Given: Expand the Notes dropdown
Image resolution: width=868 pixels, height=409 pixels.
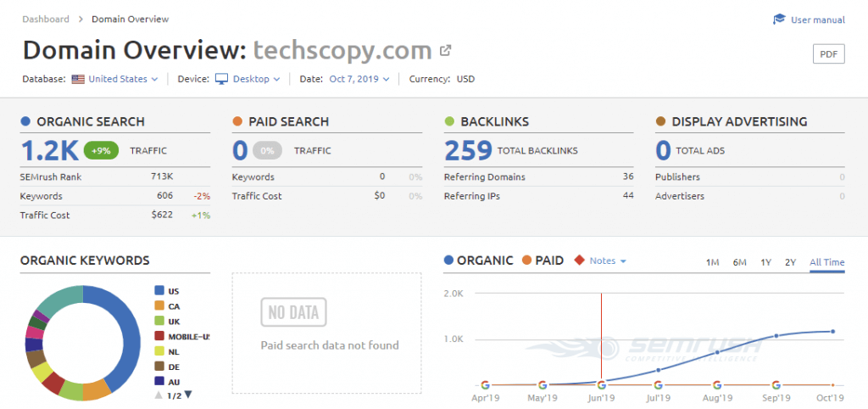Looking at the screenshot, I should pos(608,261).
